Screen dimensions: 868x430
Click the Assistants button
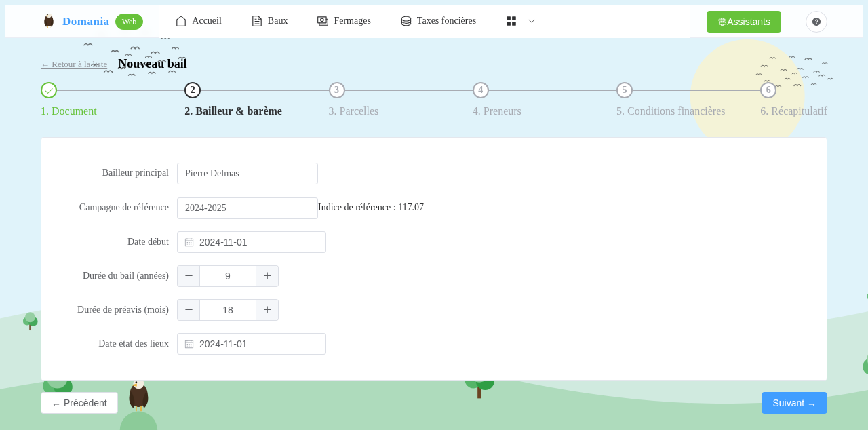tap(744, 22)
